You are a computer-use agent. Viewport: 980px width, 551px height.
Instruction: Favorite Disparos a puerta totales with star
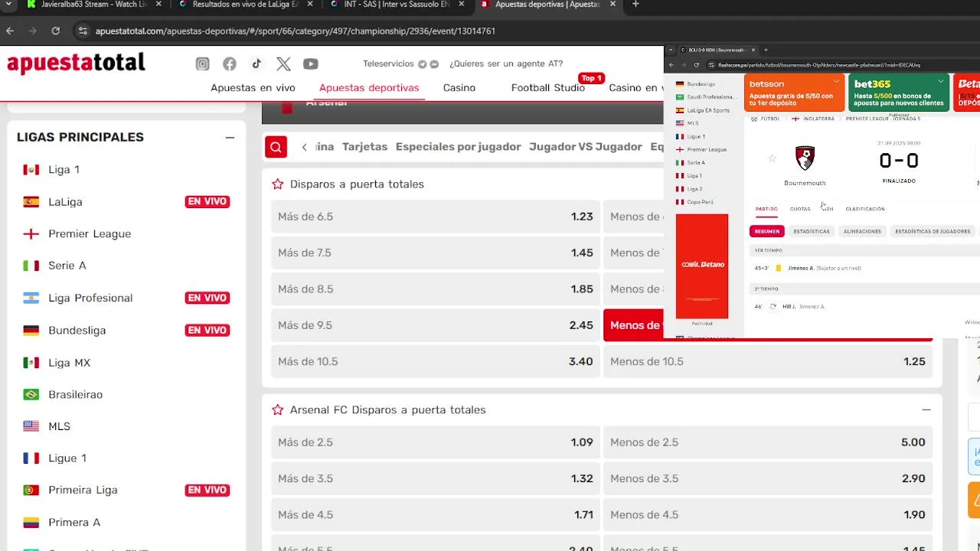pos(278,184)
